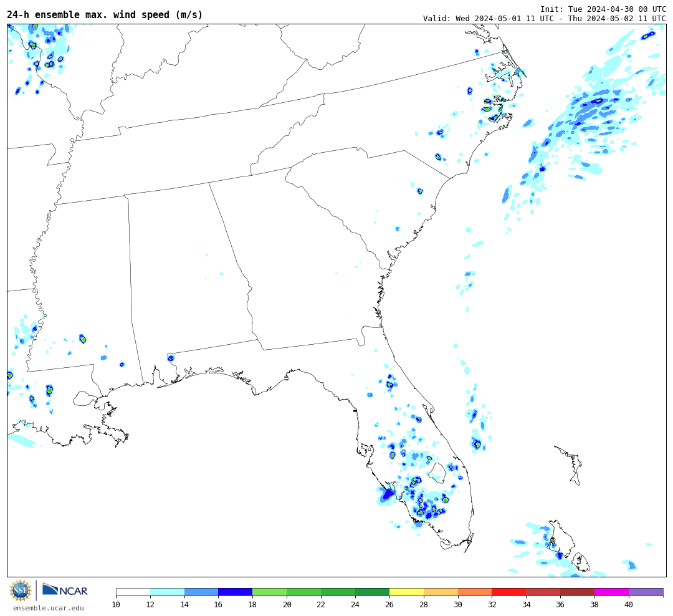The image size is (673, 616).
Task: Select the light blue 14-16 colorbar segment
Action: [x=201, y=592]
